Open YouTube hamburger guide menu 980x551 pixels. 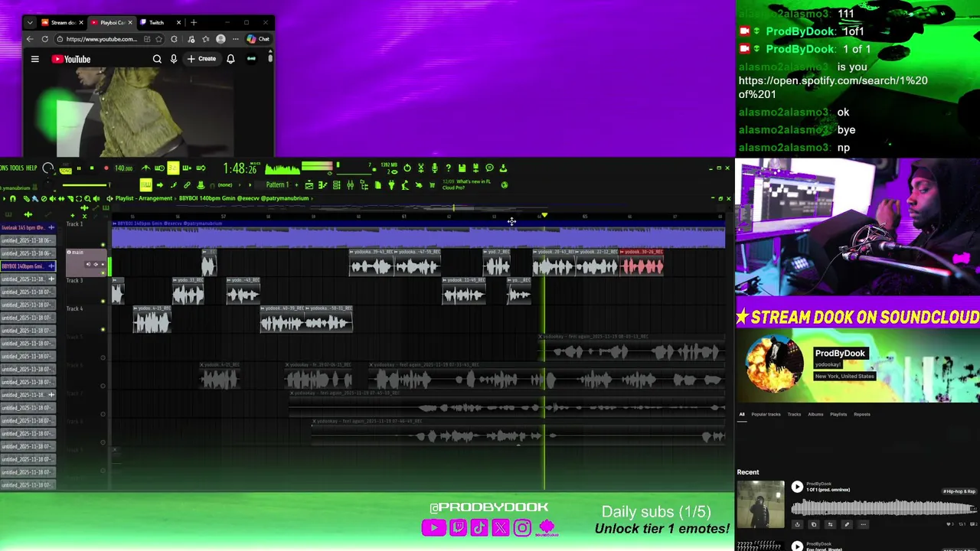(x=34, y=59)
